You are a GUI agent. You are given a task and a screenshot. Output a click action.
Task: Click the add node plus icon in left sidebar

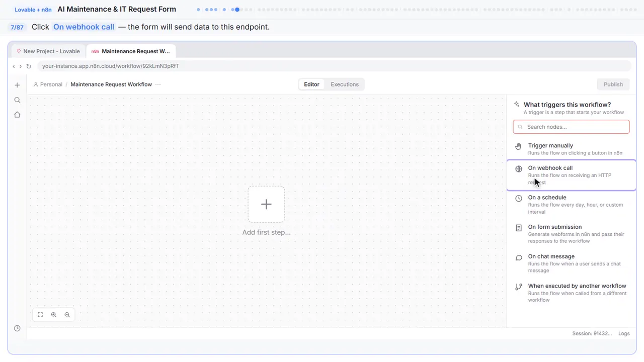pyautogui.click(x=17, y=85)
